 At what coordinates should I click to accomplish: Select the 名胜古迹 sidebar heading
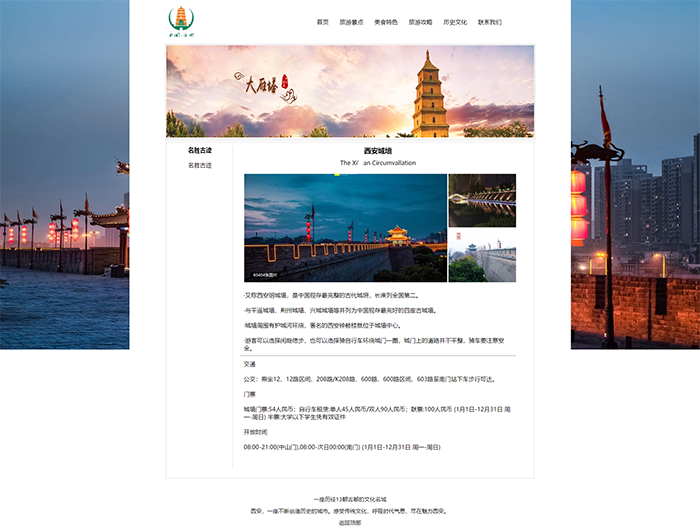pyautogui.click(x=200, y=150)
